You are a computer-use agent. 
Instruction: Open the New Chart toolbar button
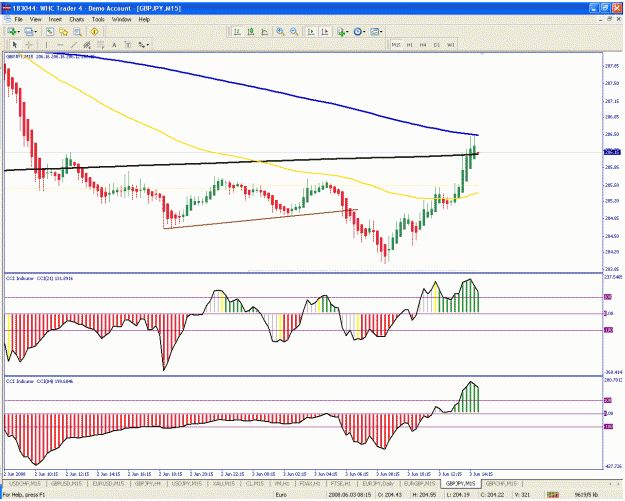click(x=11, y=32)
